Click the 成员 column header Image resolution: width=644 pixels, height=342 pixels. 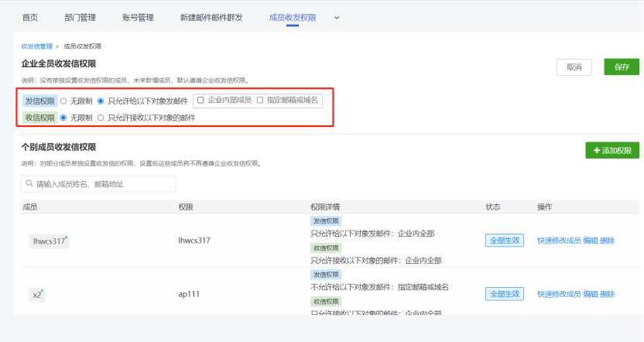tap(30, 207)
